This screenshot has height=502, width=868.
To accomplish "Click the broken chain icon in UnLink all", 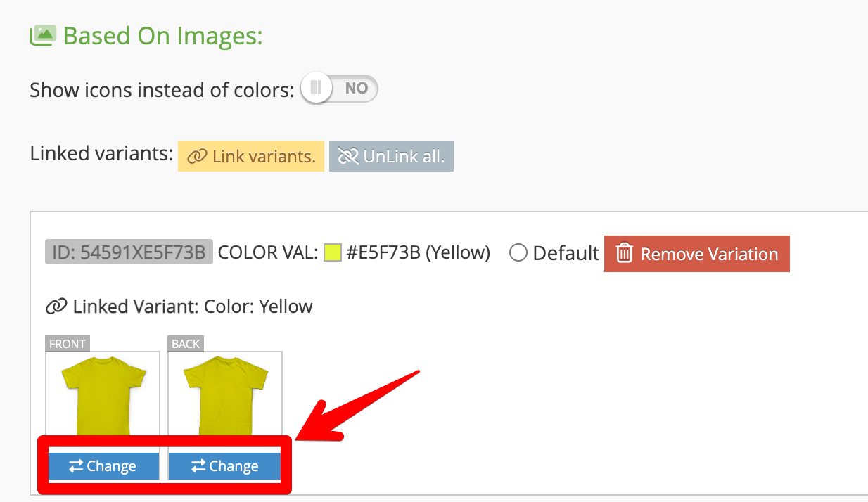I will coord(348,156).
